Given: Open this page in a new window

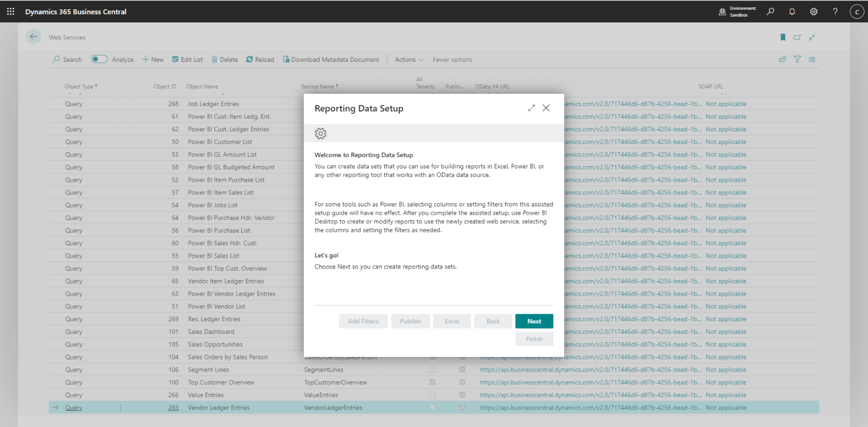Looking at the screenshot, I should (797, 37).
